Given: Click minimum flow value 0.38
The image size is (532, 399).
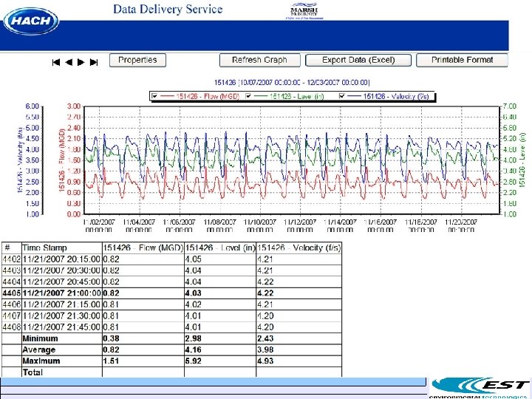Looking at the screenshot, I should tap(111, 338).
